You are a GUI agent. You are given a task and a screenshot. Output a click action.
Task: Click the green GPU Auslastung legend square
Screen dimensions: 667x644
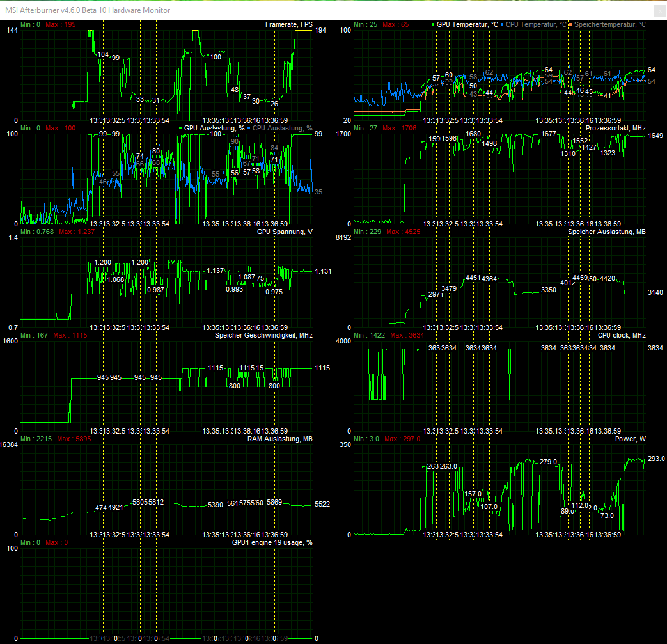point(180,128)
